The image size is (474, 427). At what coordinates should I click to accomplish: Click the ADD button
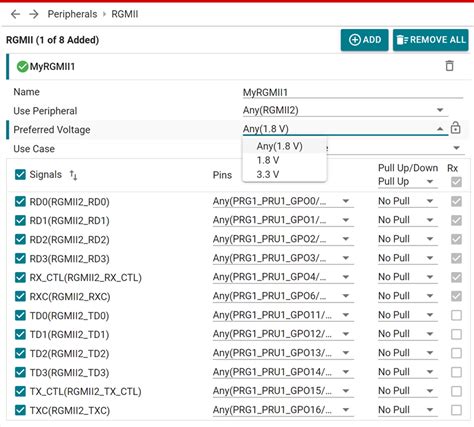pos(364,40)
